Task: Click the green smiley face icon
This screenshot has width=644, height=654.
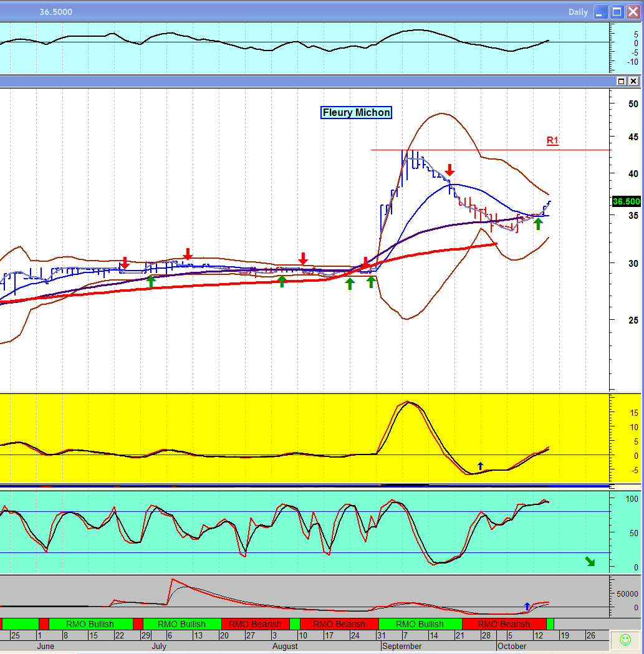Action: coord(625,640)
